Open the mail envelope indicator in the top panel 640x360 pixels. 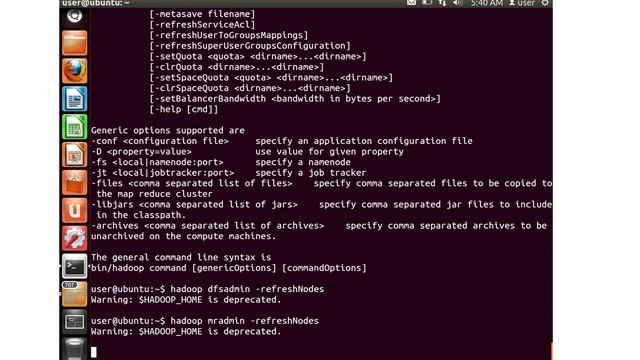point(411,3)
